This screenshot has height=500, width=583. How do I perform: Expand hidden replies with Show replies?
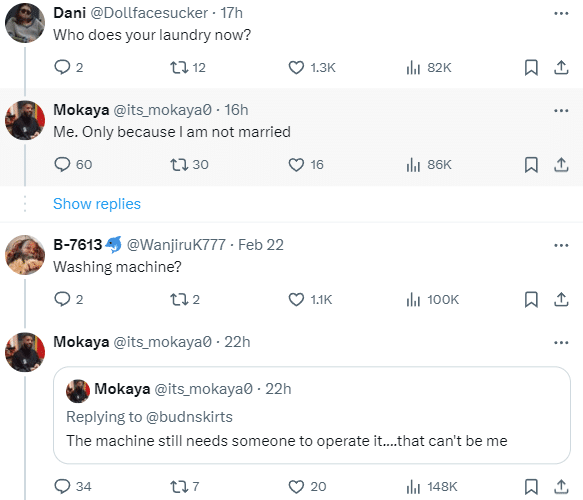tap(97, 204)
